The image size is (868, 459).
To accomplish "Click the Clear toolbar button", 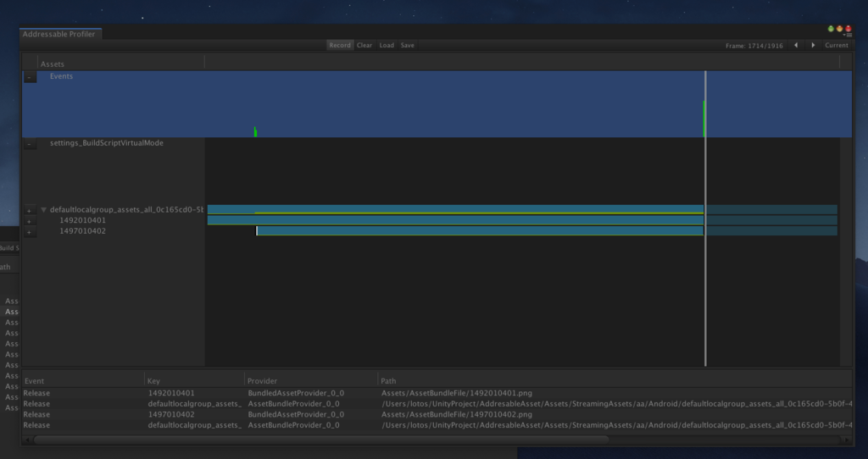I will pos(364,46).
